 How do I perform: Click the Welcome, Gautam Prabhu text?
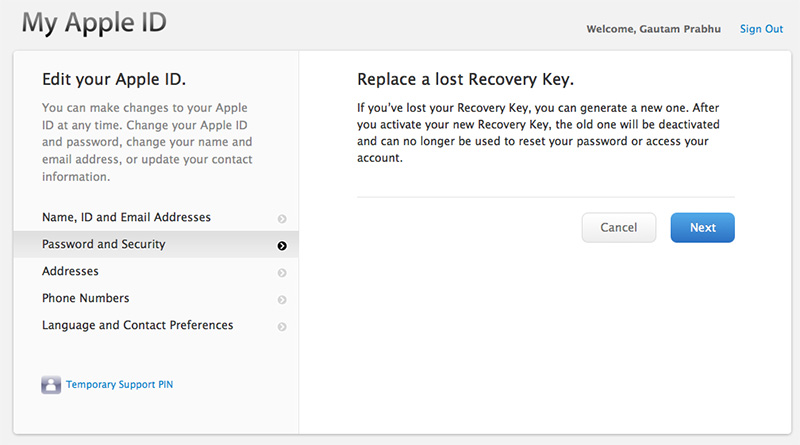(x=655, y=29)
